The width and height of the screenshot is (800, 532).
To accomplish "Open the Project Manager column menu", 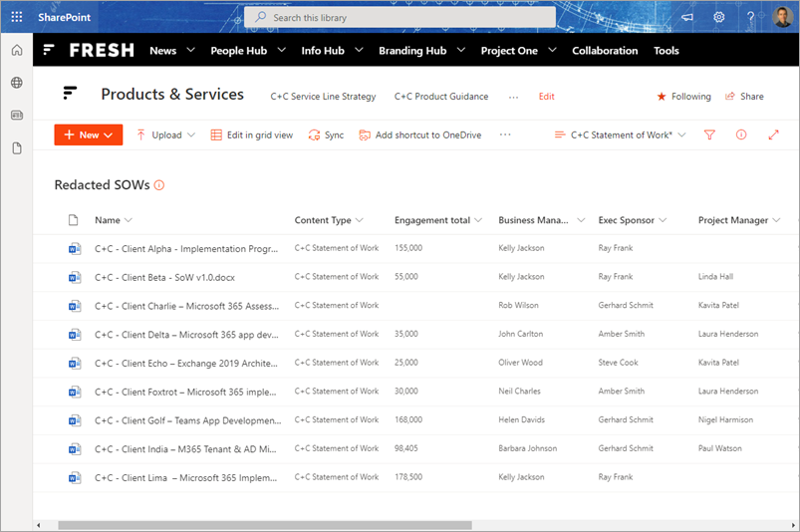I will [x=776, y=220].
